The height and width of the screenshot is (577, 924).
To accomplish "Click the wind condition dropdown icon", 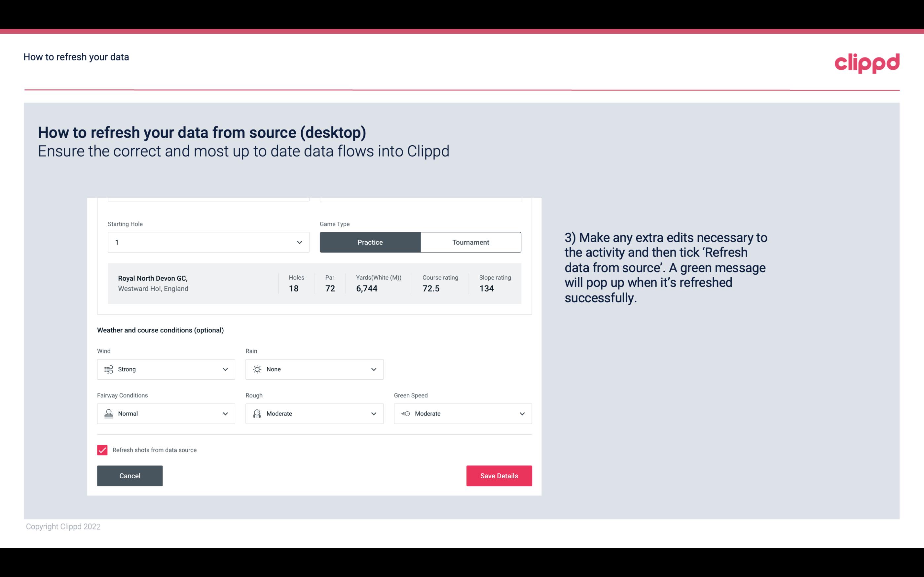I will (x=225, y=369).
